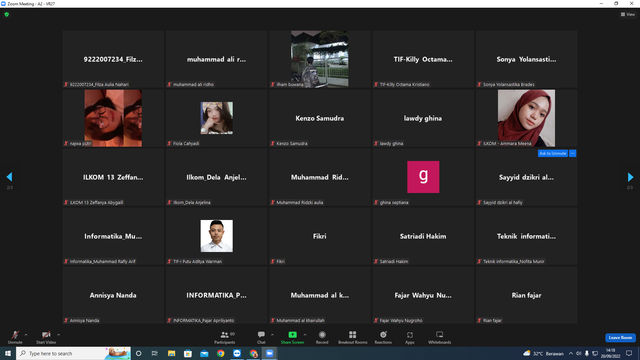Show hidden system tray icons
The image size is (640, 360).
[571, 353]
